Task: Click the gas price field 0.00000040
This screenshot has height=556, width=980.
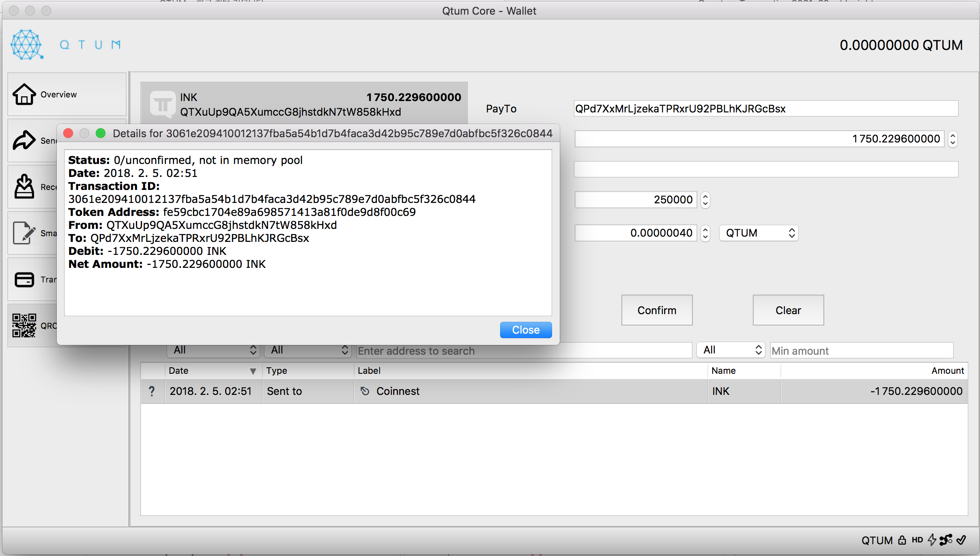Action: coord(636,233)
